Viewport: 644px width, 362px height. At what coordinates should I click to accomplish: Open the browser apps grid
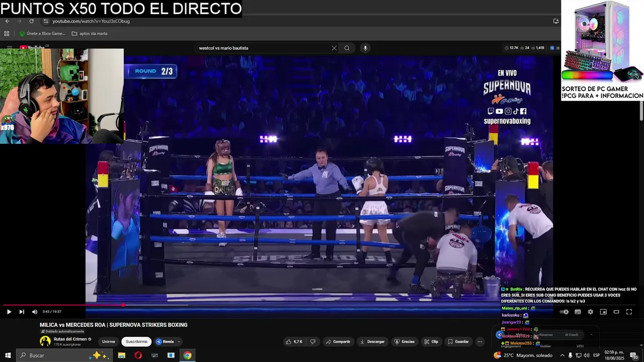[x=7, y=34]
